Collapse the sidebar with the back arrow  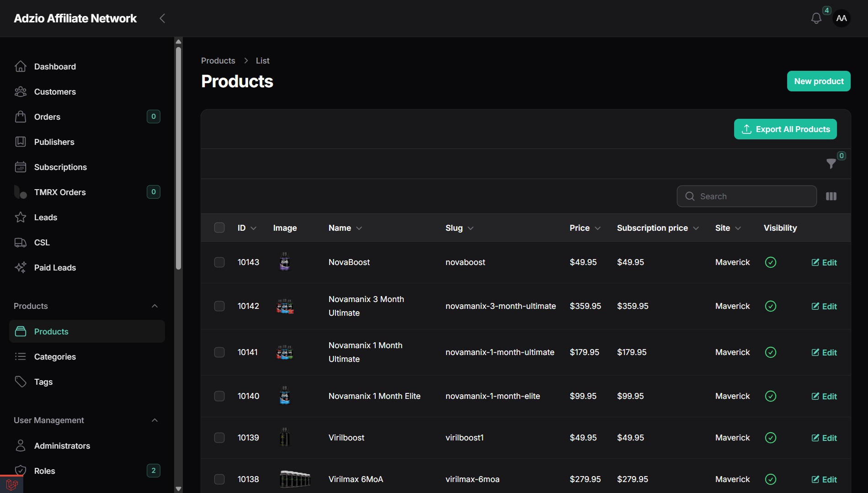pos(162,18)
